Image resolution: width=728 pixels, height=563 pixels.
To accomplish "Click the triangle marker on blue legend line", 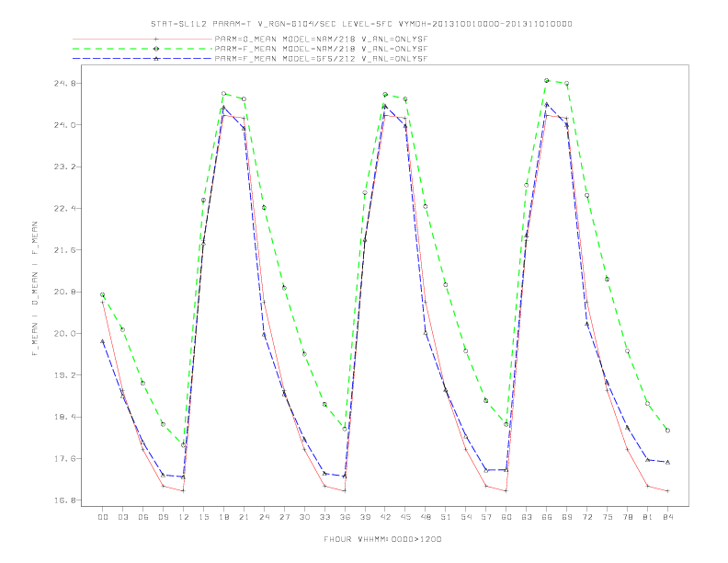I will (x=156, y=59).
